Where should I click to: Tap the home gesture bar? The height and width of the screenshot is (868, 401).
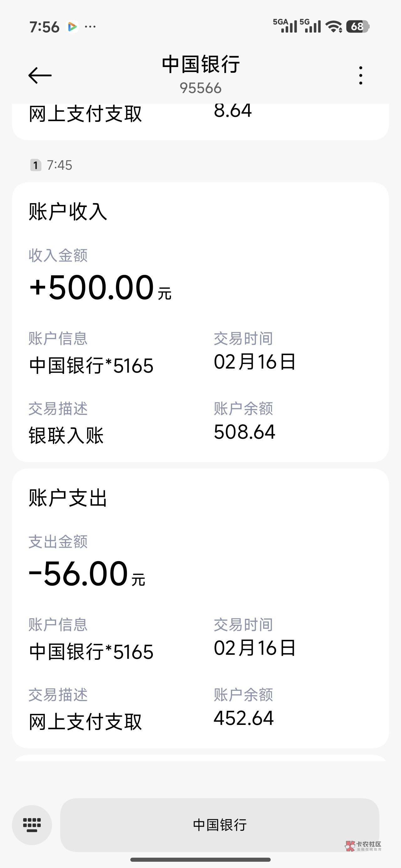(200, 860)
